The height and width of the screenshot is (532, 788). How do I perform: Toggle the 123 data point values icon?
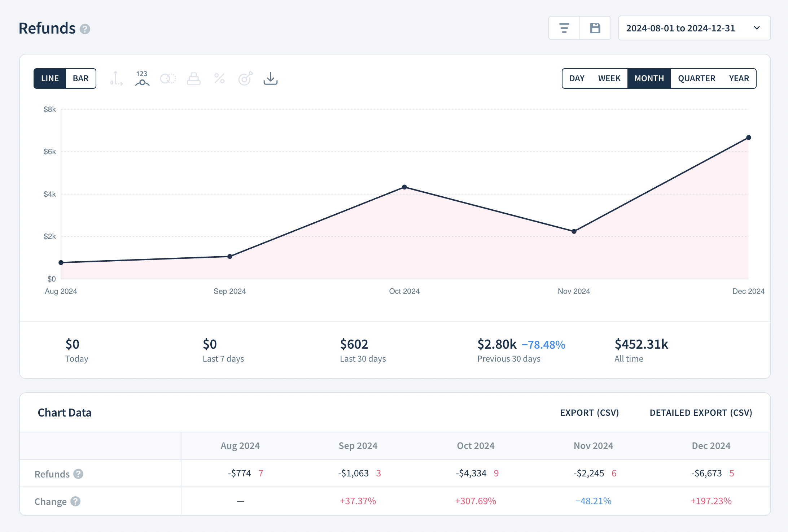click(142, 78)
